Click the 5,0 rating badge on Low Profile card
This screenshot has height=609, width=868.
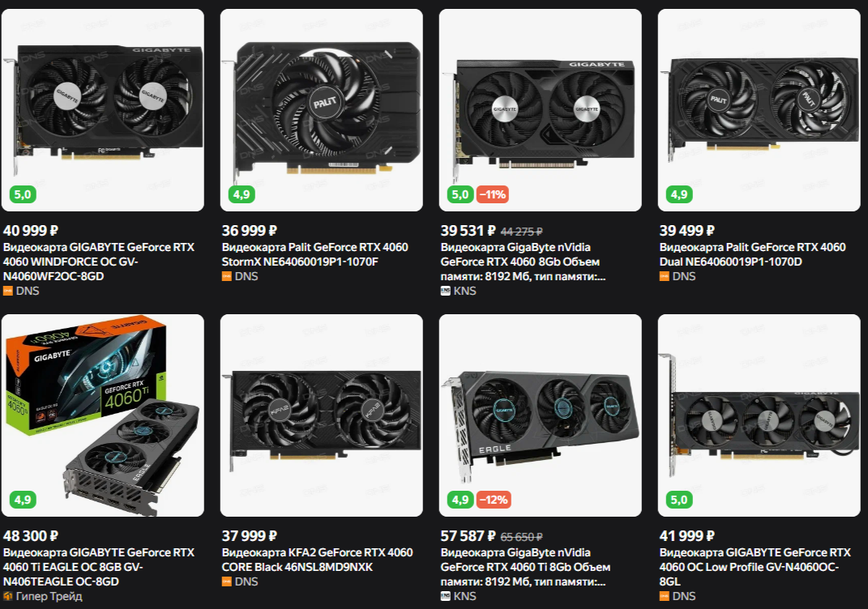coord(679,500)
